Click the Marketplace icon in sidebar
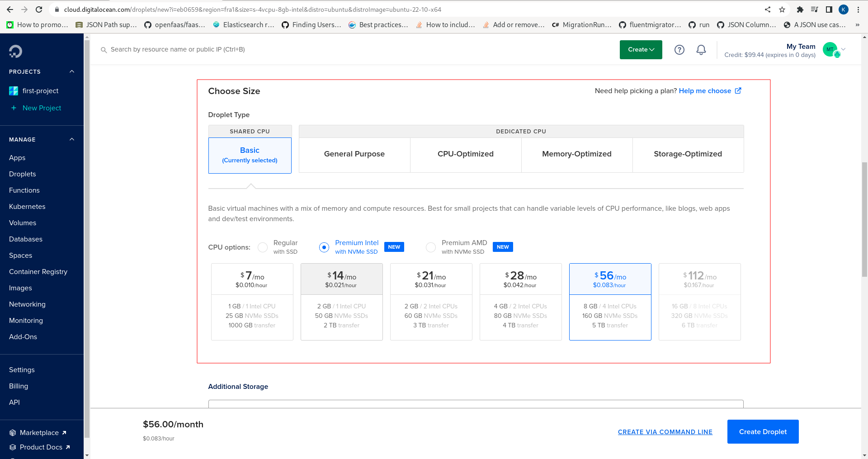The height and width of the screenshot is (459, 868). (x=13, y=433)
